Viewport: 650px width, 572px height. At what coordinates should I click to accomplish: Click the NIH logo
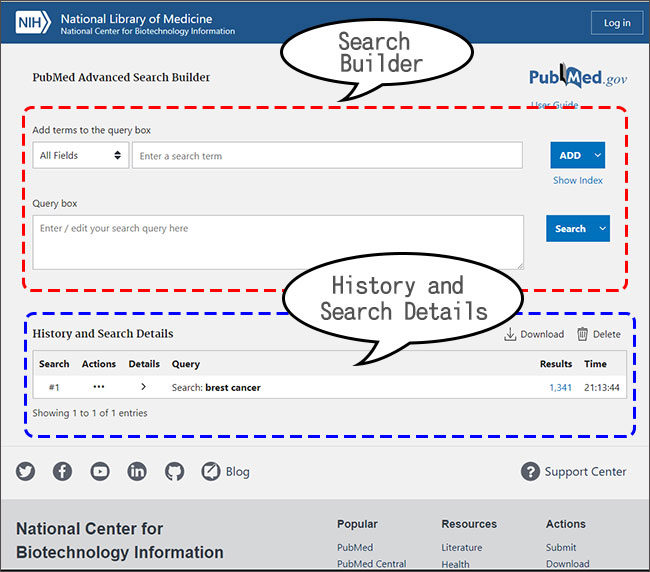pos(33,22)
